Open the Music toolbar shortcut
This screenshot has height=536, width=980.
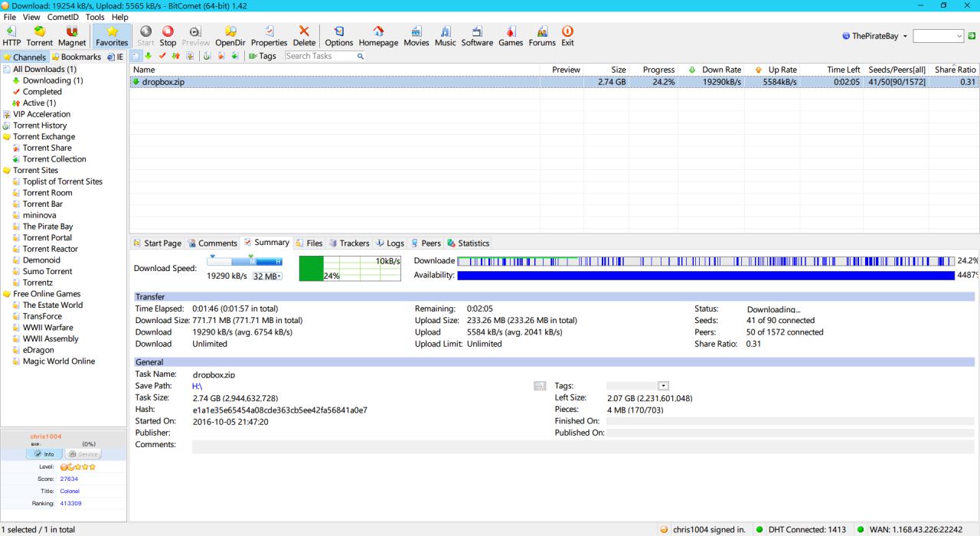tap(446, 35)
